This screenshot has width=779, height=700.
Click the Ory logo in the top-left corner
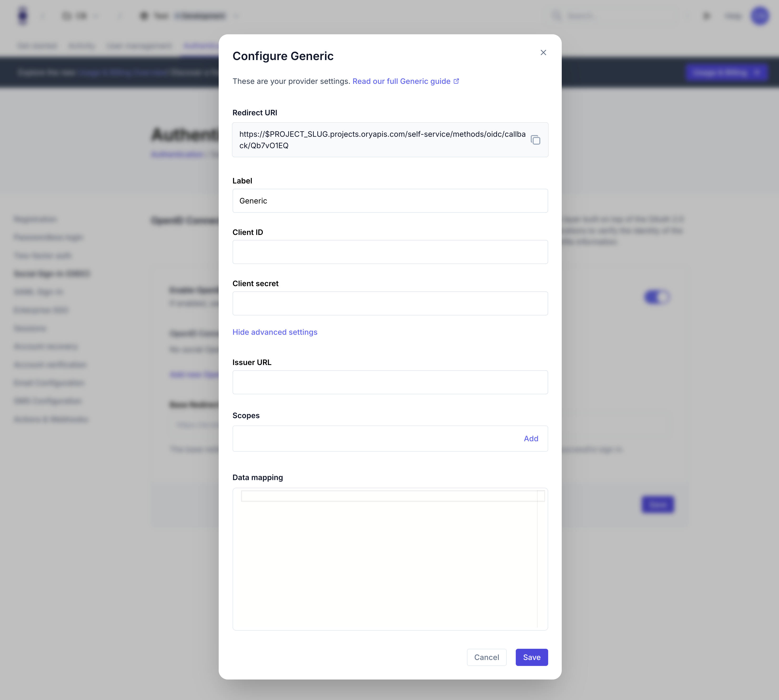[x=22, y=16]
